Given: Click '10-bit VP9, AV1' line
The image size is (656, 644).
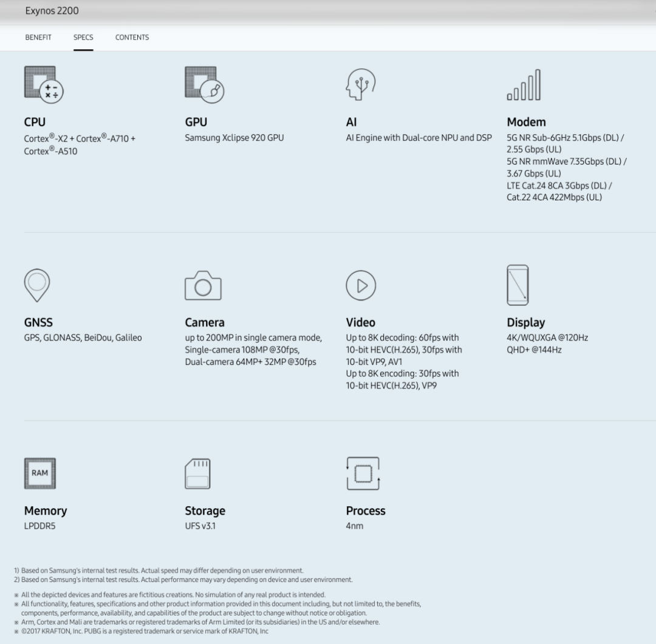Looking at the screenshot, I should (374, 362).
